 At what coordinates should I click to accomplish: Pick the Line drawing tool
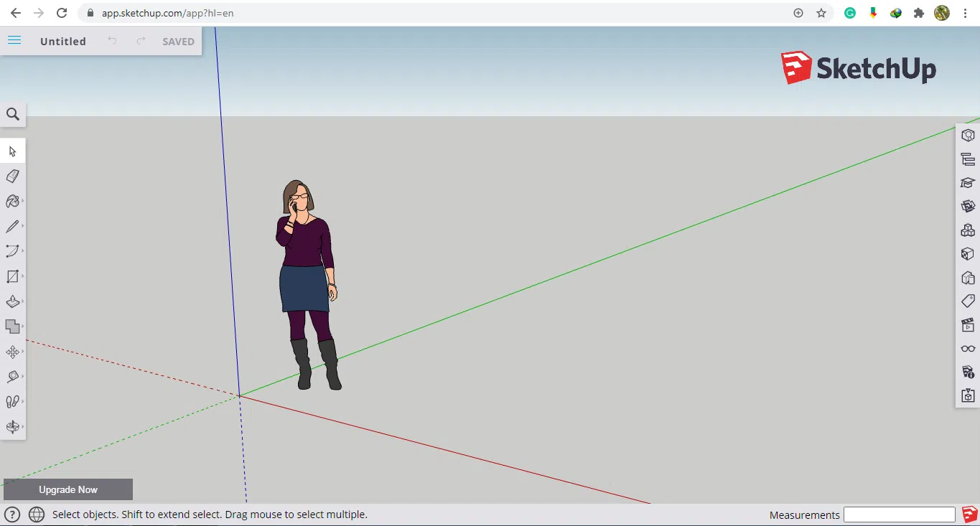click(13, 225)
